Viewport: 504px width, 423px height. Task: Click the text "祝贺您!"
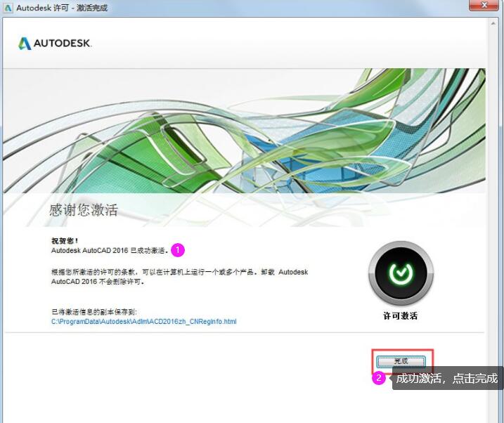click(65, 240)
